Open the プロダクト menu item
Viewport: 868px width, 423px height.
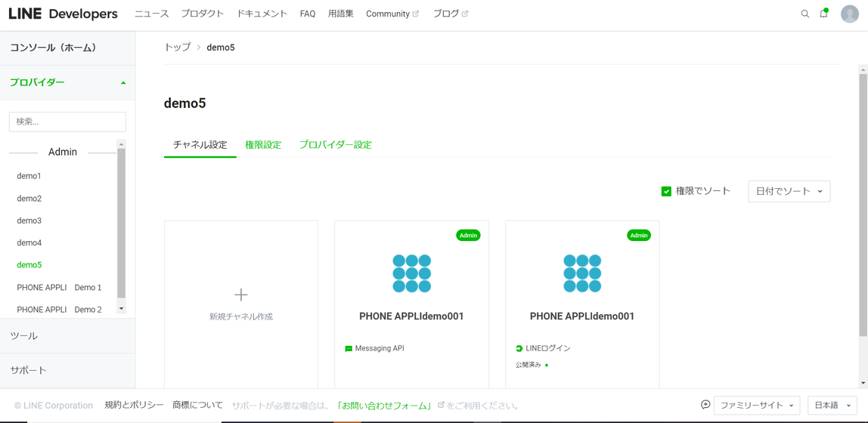point(203,14)
